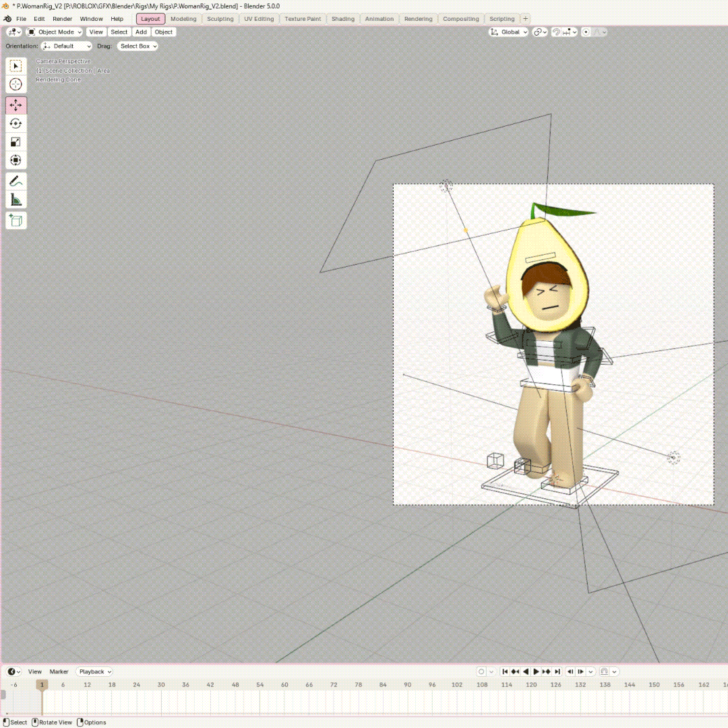Select the 3D Cursor tool
Image resolution: width=728 pixels, height=728 pixels.
16,84
